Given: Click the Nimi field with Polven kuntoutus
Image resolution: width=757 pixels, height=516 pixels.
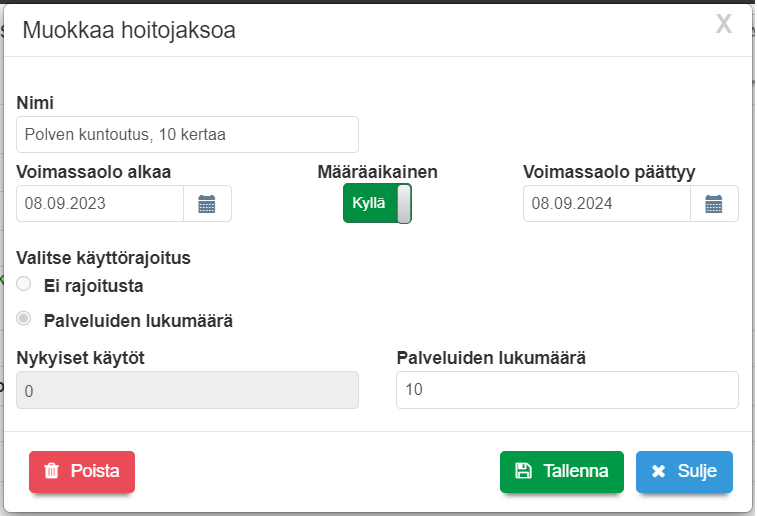Looking at the screenshot, I should (x=187, y=134).
